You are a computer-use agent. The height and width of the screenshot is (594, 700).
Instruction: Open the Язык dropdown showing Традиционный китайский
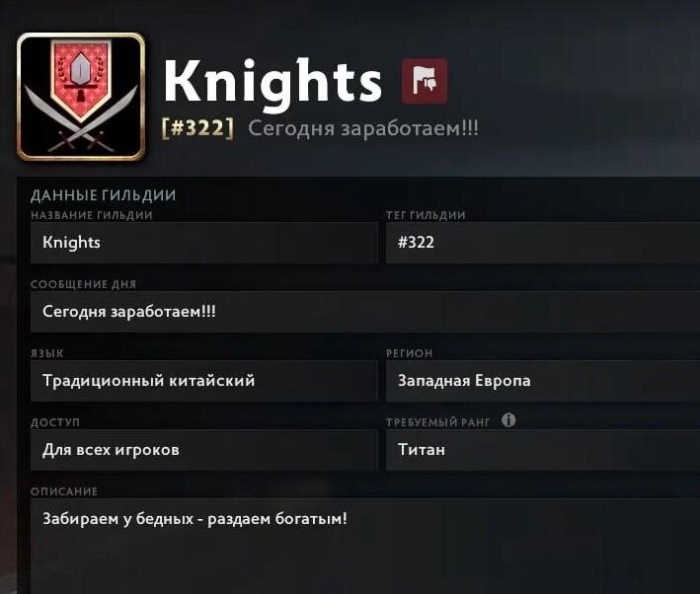point(204,381)
